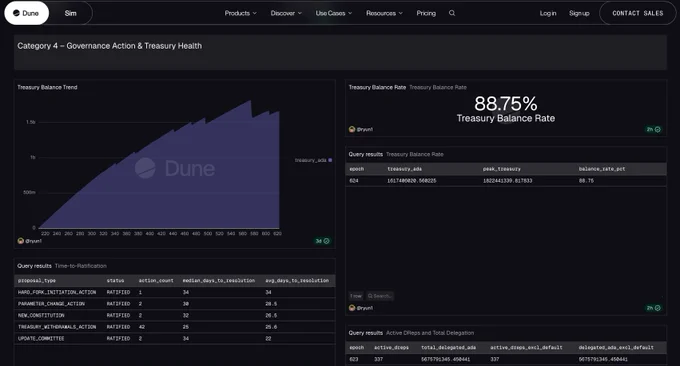680x366 pixels.
Task: Expand the Discover menu
Action: coord(286,13)
